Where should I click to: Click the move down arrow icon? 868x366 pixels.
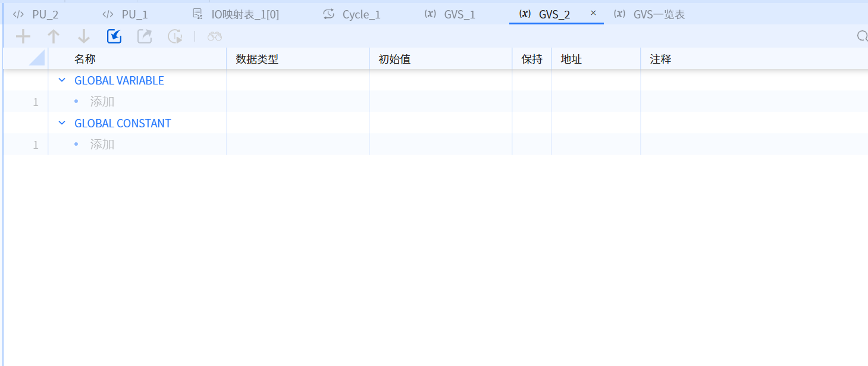tap(84, 37)
